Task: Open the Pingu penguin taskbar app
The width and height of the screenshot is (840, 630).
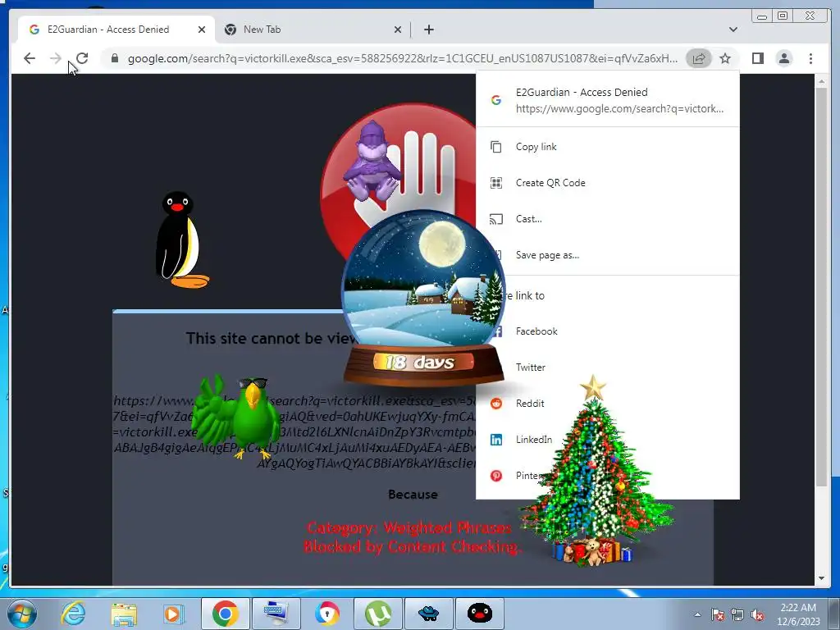Action: tap(479, 614)
